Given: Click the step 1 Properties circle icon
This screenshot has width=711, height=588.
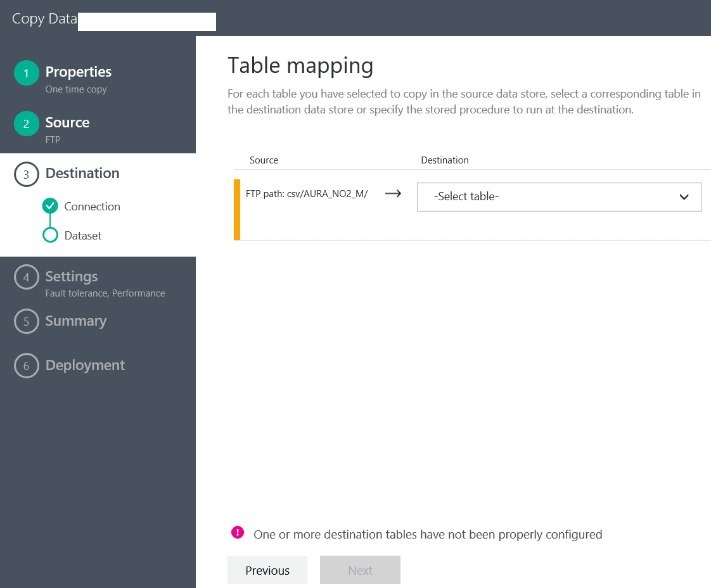Looking at the screenshot, I should tap(27, 73).
